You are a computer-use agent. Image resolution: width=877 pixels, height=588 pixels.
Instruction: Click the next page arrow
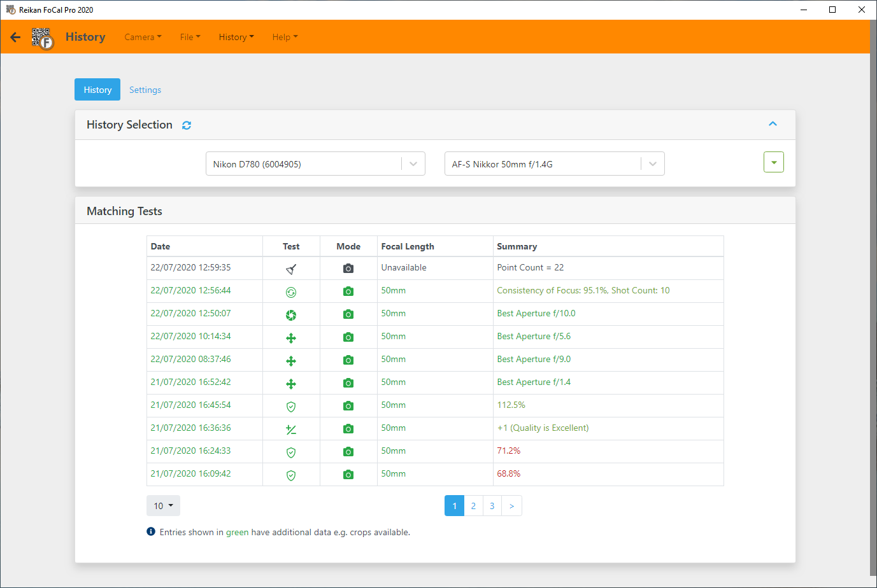pyautogui.click(x=511, y=506)
